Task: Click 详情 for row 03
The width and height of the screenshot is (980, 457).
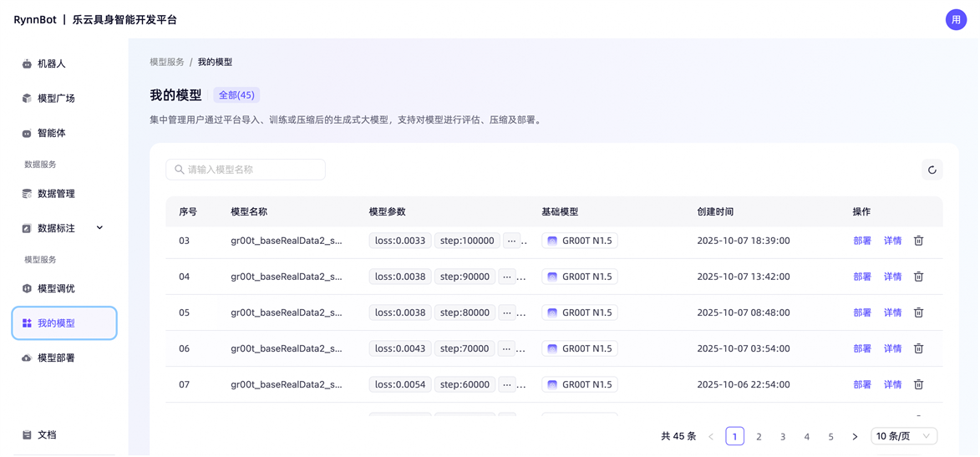Action: 892,241
